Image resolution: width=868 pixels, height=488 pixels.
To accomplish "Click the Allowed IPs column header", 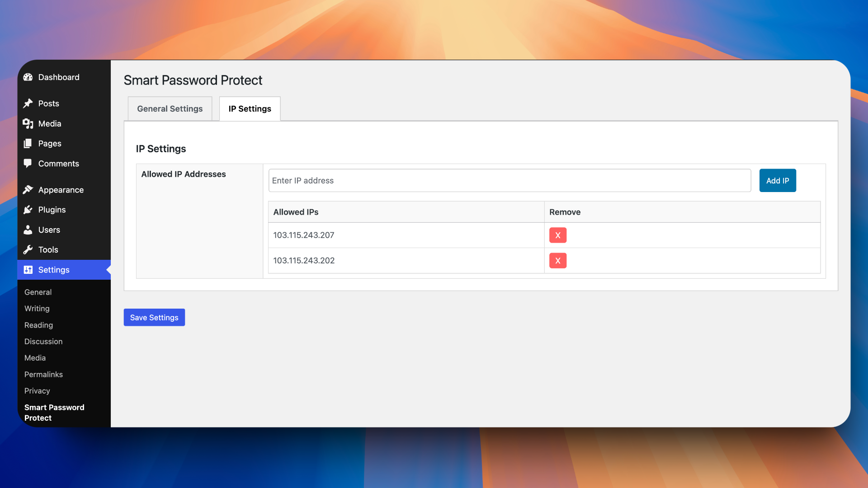I will tap(406, 212).
